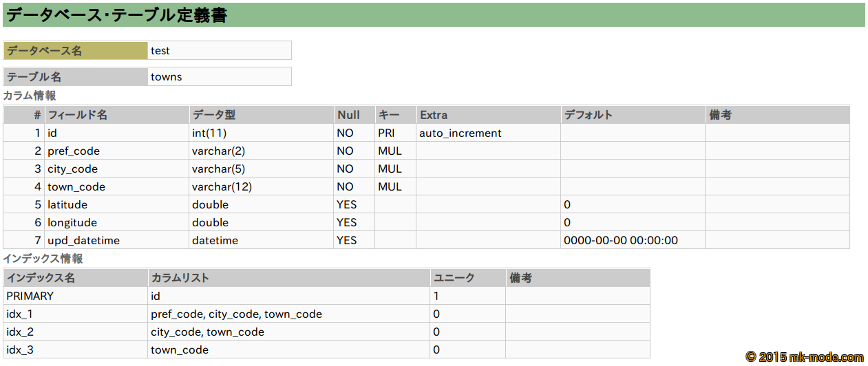The width and height of the screenshot is (868, 366).
Task: Click the データ型 column header
Action: pyautogui.click(x=213, y=115)
